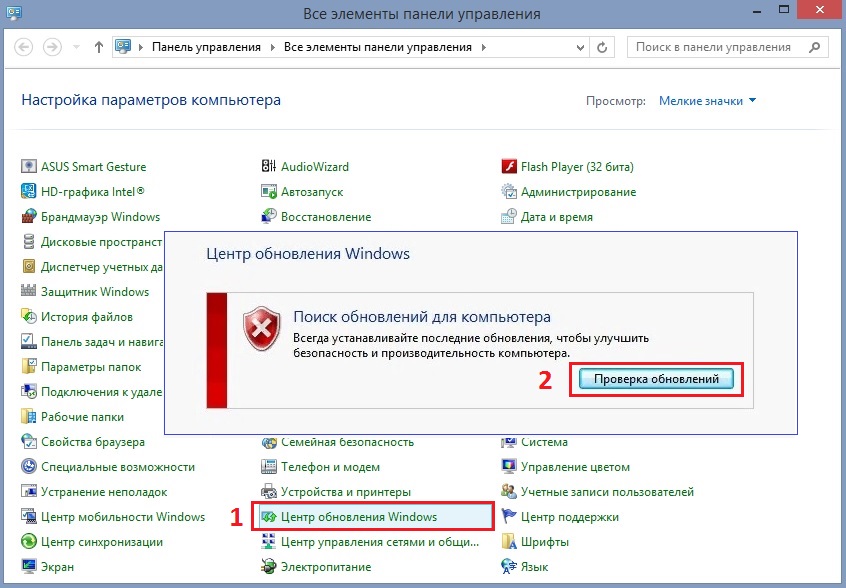Click window system icon in title bar
The width and height of the screenshot is (846, 588).
[x=13, y=12]
